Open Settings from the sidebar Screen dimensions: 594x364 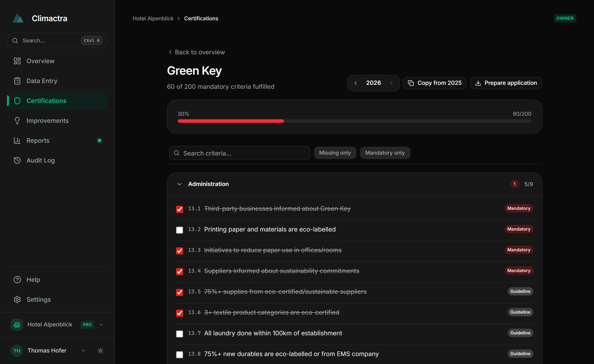pos(57,300)
